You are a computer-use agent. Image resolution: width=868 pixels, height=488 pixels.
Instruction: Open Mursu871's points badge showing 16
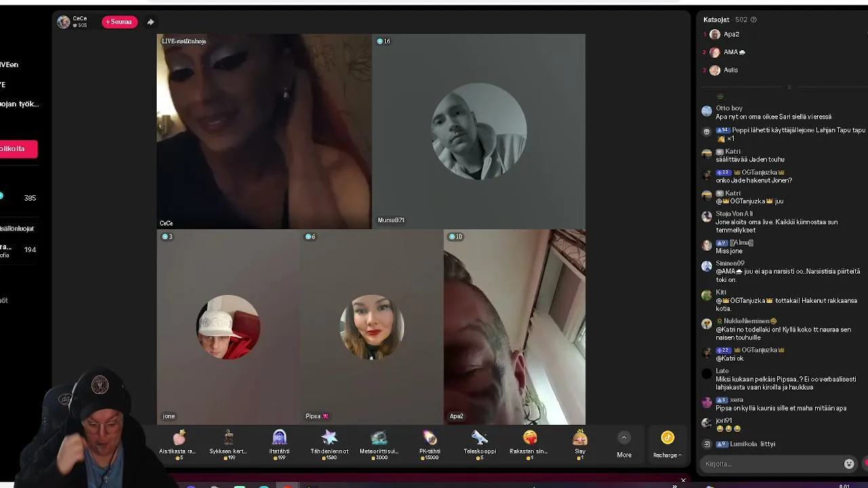tap(384, 41)
